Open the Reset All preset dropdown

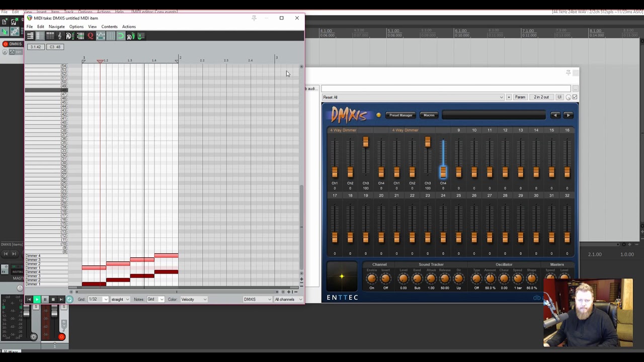pyautogui.click(x=413, y=97)
